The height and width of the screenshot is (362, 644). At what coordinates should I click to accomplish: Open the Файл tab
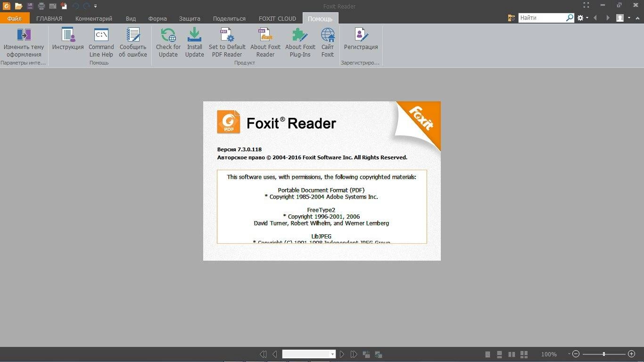15,18
